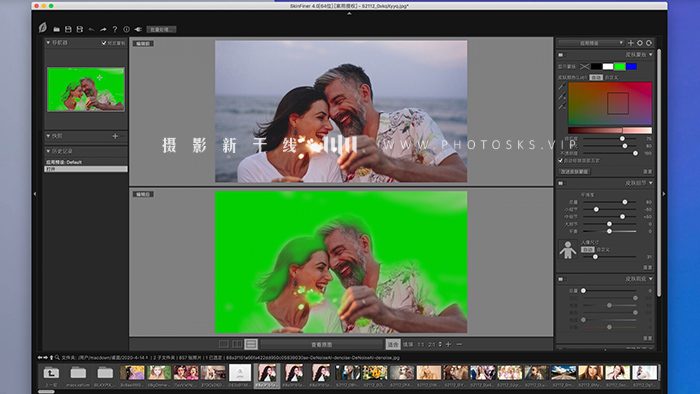Select auto portrait size button
This screenshot has height=394, width=700.
click(588, 249)
